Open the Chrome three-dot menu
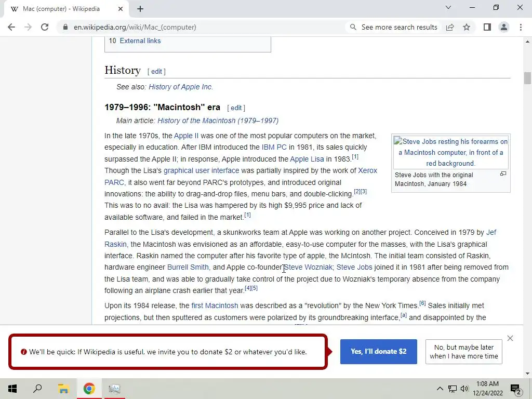This screenshot has height=399, width=532. (x=521, y=27)
